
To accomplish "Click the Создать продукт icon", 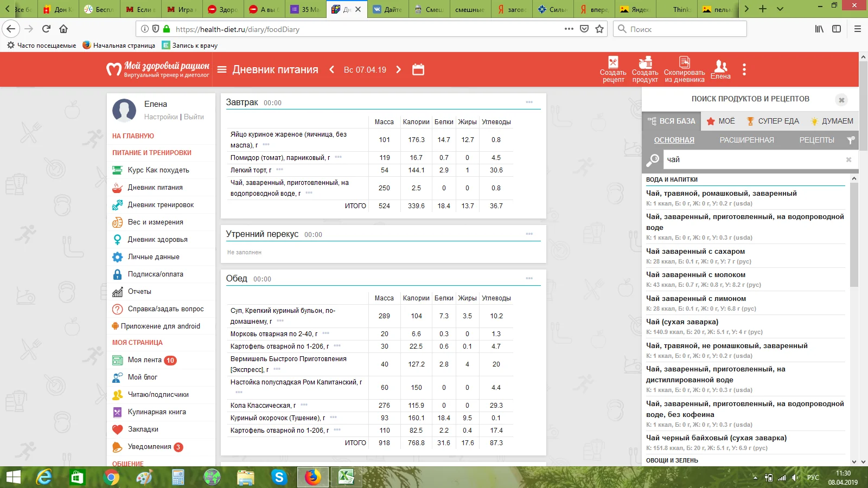I will pos(645,63).
